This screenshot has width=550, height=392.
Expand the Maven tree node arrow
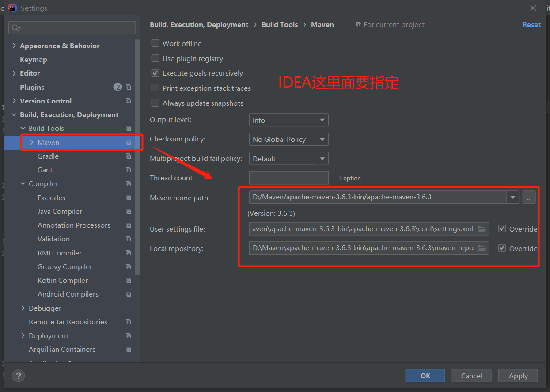tap(32, 142)
